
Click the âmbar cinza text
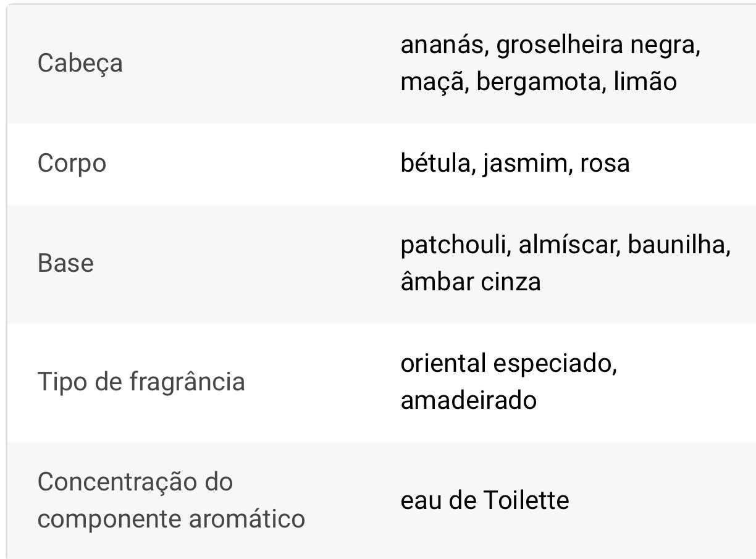(x=471, y=282)
